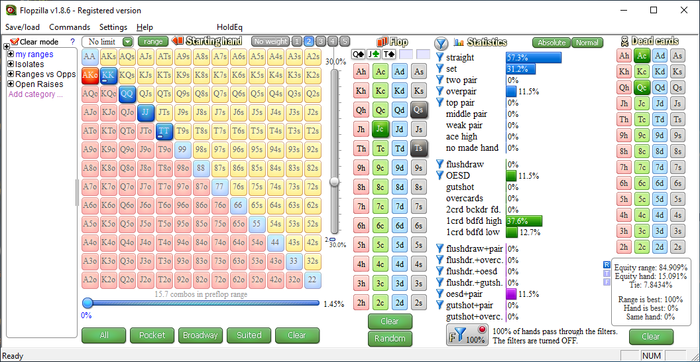This screenshot has height=362, width=700.
Task: Click the large filter on/off button showing 100%
Action: tap(467, 335)
